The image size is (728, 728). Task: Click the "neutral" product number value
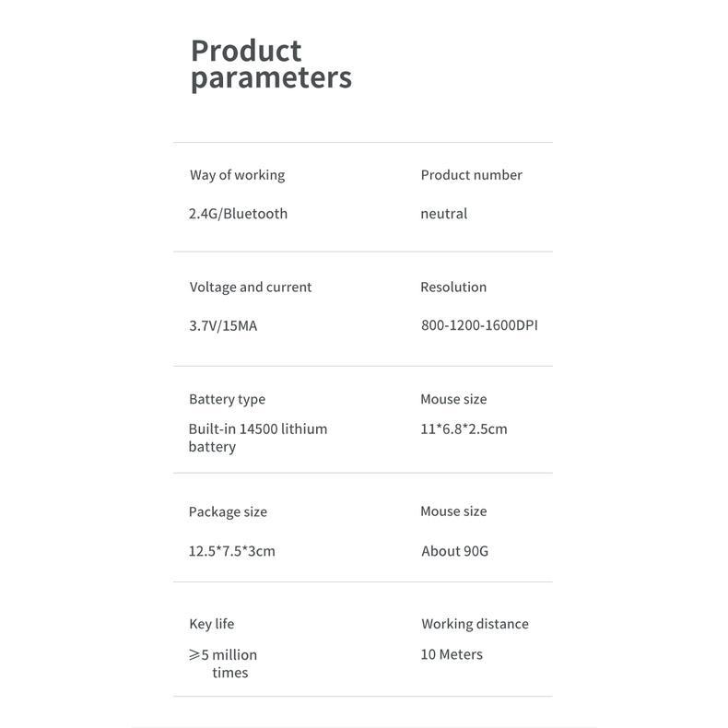(443, 214)
